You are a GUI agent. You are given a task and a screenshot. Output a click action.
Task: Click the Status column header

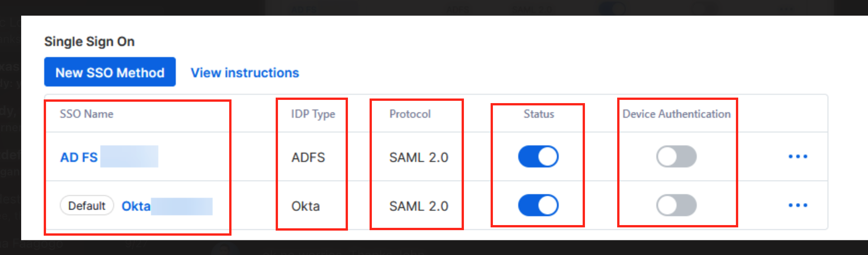click(538, 114)
